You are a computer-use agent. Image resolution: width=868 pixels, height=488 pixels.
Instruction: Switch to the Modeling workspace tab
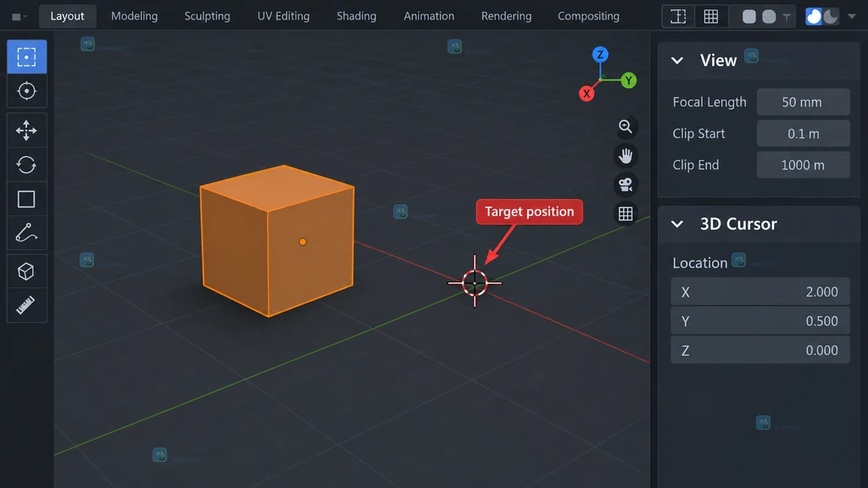pos(135,16)
